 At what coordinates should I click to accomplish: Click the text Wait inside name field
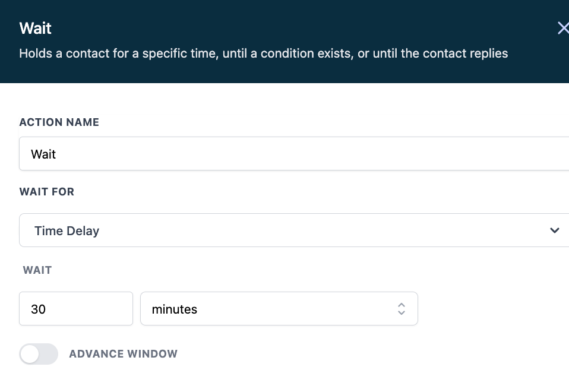pyautogui.click(x=43, y=154)
